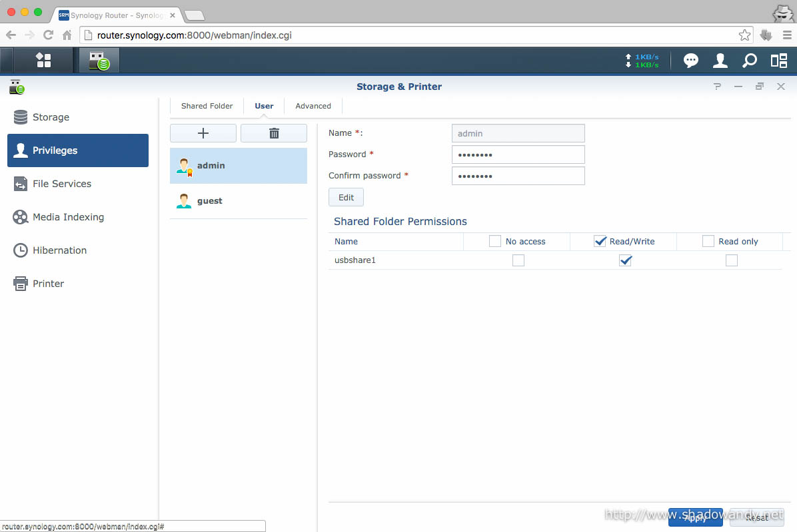Screen dimensions: 797x532
Task: Open the user options person icon
Action: click(x=720, y=61)
